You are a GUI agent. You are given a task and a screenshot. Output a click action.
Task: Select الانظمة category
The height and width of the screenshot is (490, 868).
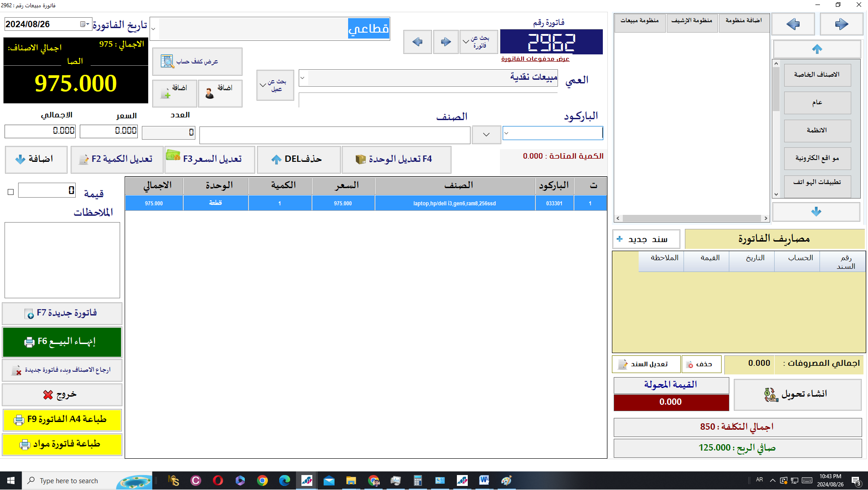pos(817,131)
